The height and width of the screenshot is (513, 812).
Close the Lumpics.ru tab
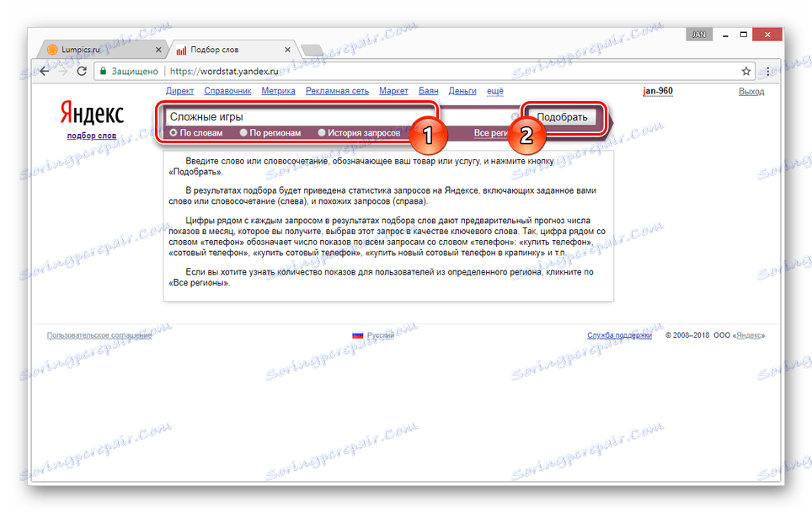158,50
